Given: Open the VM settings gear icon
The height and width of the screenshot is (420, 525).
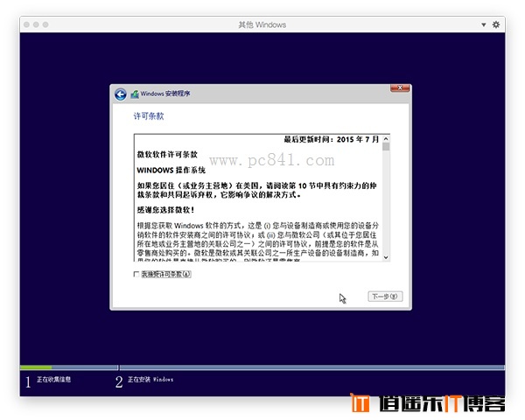Looking at the screenshot, I should [x=496, y=24].
